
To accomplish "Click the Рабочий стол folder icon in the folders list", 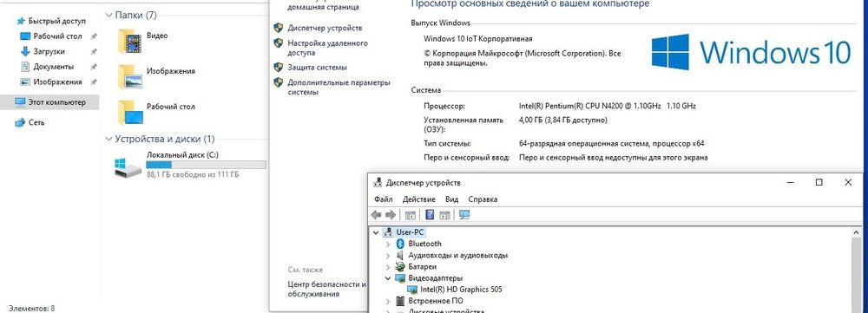I will [x=131, y=112].
